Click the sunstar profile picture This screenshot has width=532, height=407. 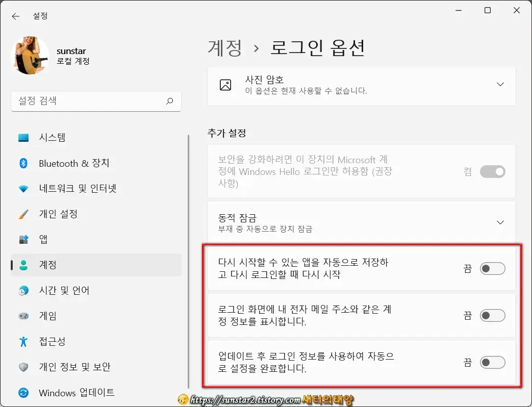pos(30,55)
